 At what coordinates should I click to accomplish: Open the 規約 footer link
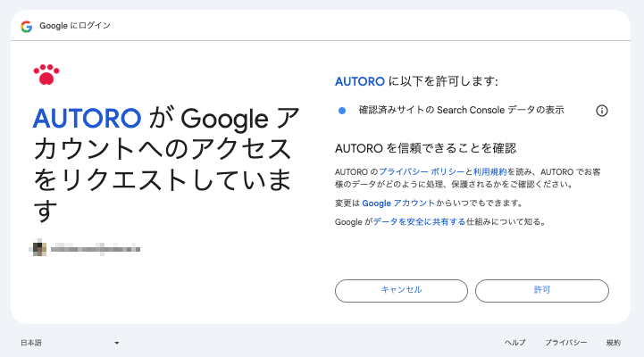[614, 343]
